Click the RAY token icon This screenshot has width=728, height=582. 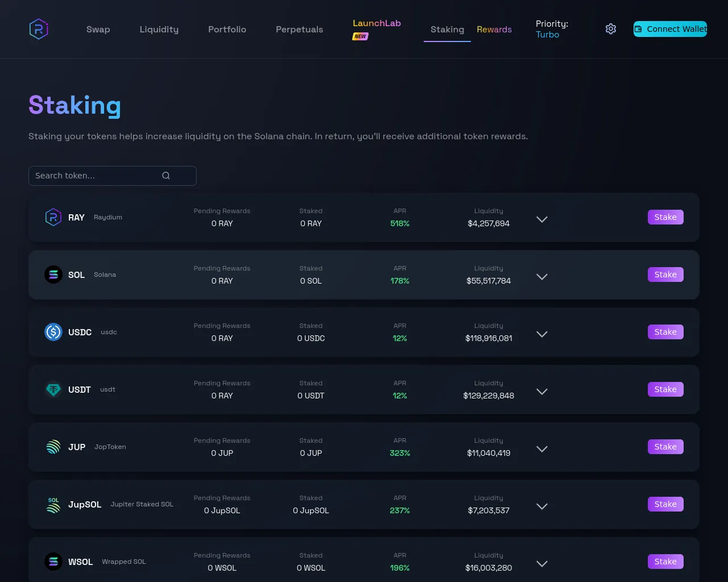pos(53,217)
